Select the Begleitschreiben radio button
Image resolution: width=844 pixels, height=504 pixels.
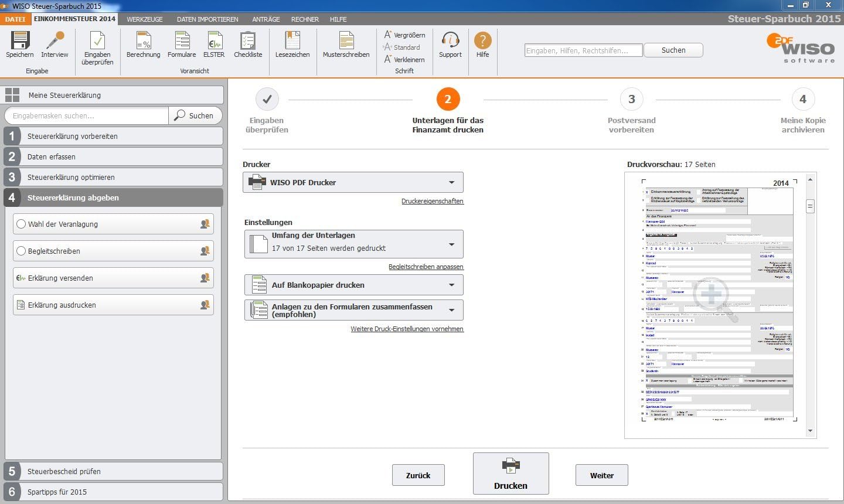pos(22,251)
